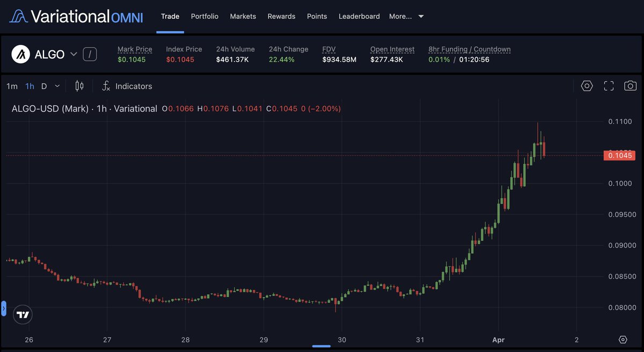Click the TradingView logo

click(x=23, y=314)
